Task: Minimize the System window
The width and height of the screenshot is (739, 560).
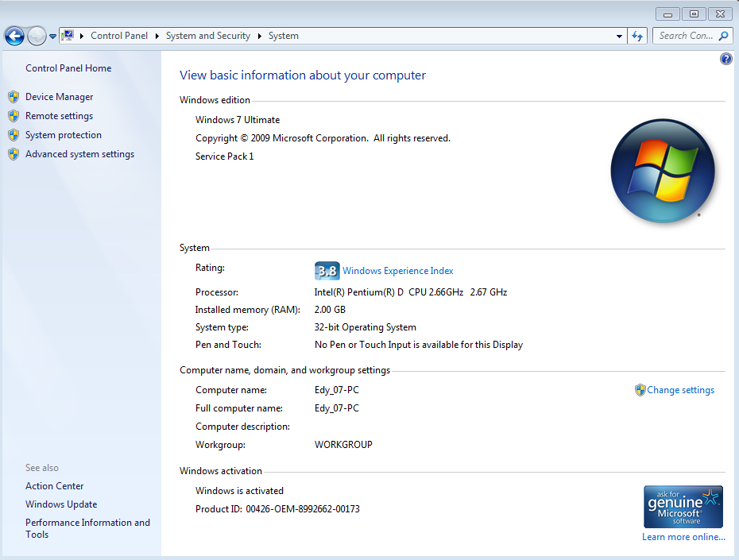Action: coord(667,14)
